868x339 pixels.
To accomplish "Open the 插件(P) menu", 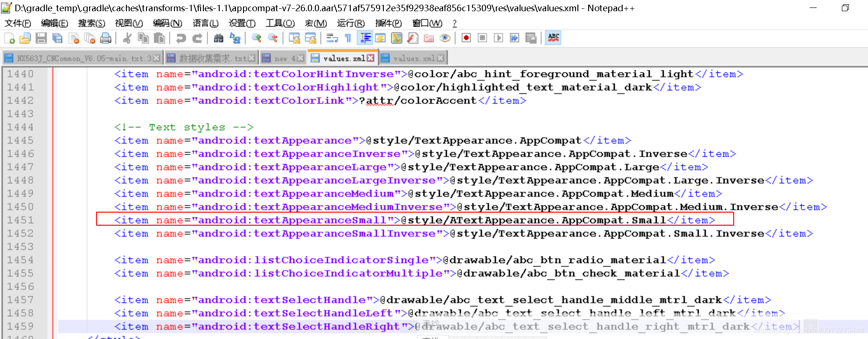I will [389, 23].
